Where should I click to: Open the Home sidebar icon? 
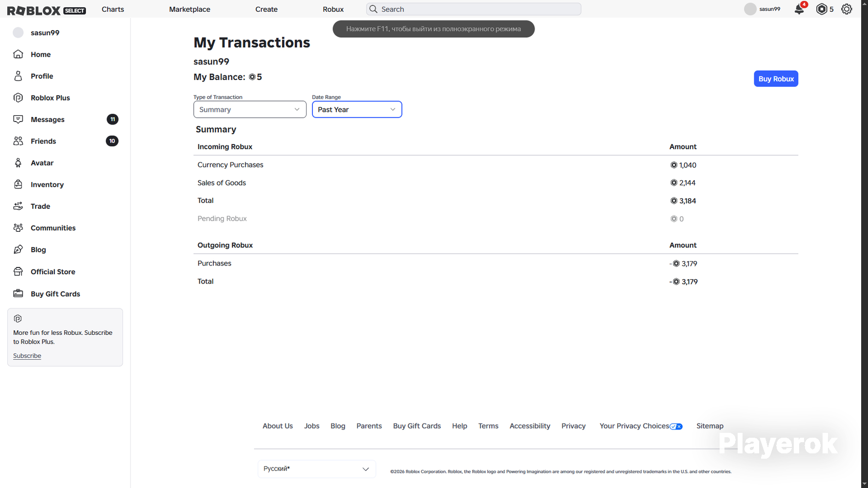18,54
